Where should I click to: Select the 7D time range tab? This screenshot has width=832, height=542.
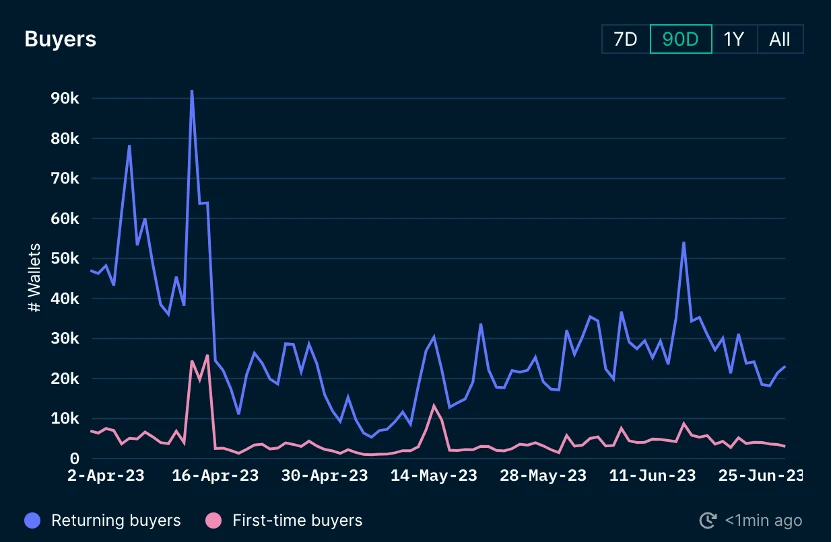[626, 39]
